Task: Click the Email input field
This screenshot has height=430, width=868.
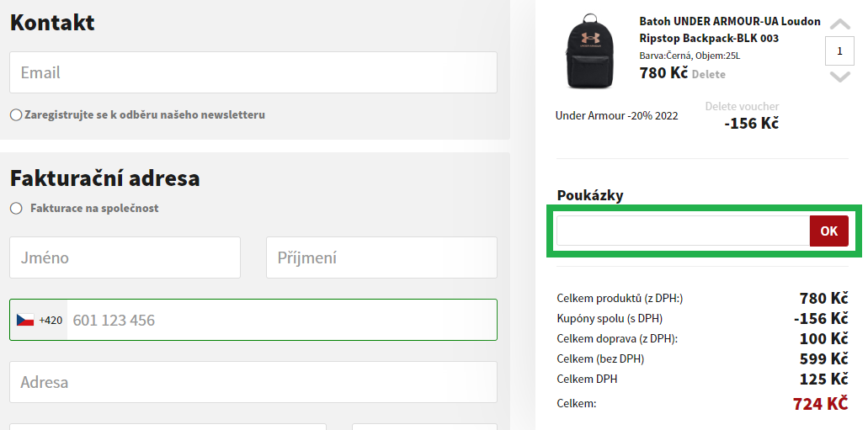Action: [253, 72]
